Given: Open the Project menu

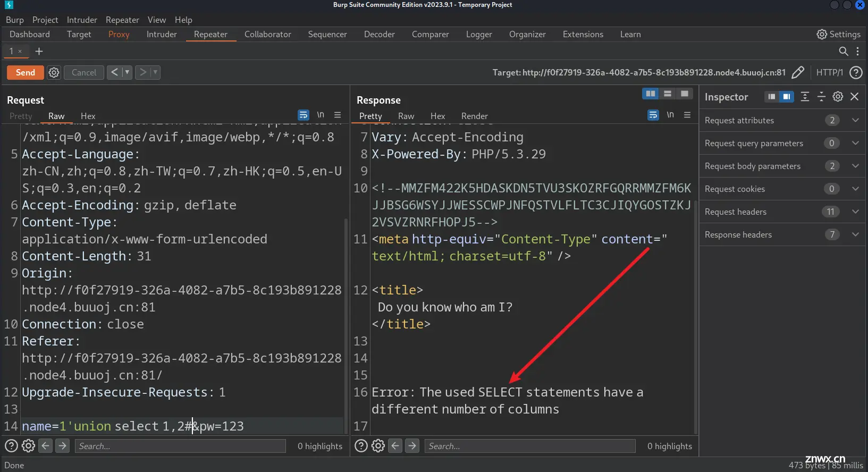Looking at the screenshot, I should click(x=45, y=20).
